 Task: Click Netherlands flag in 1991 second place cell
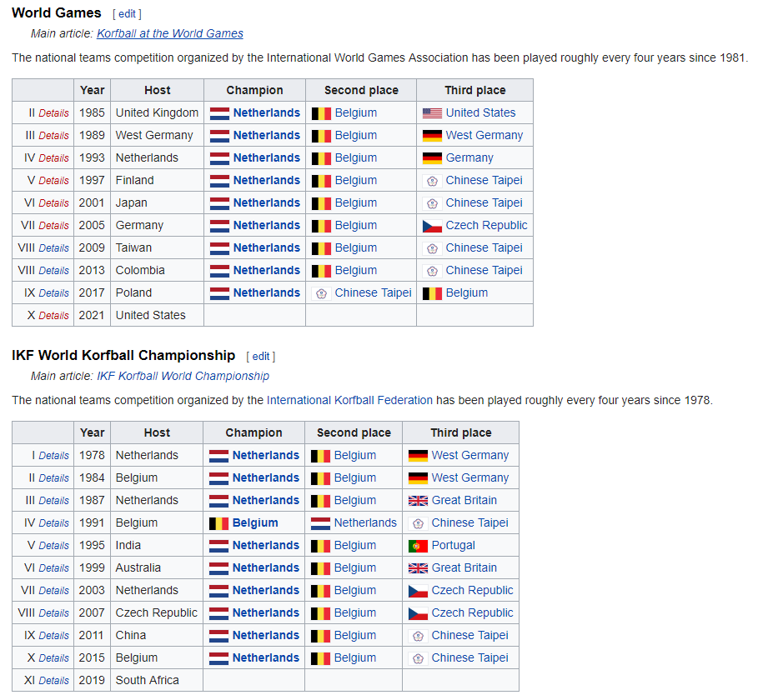click(320, 523)
